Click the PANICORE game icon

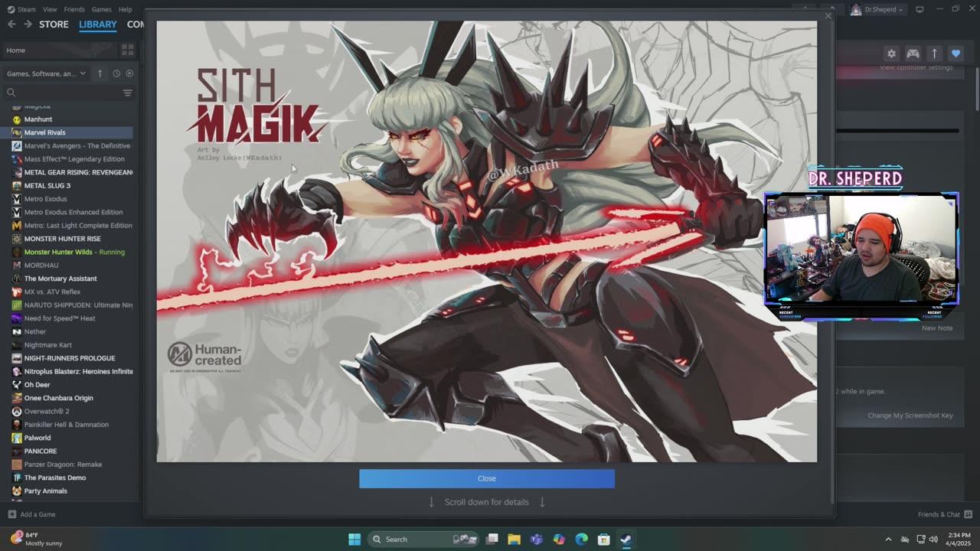tap(17, 451)
